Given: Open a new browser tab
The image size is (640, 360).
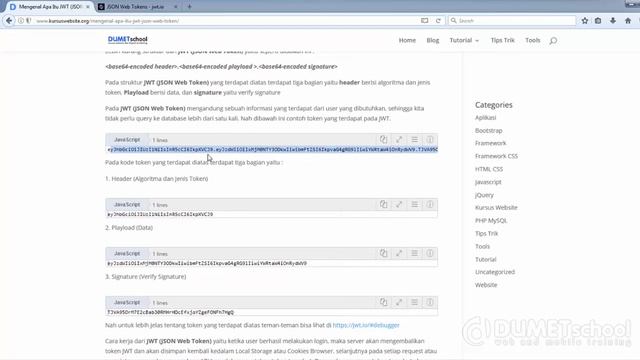Looking at the screenshot, I should (189, 7).
